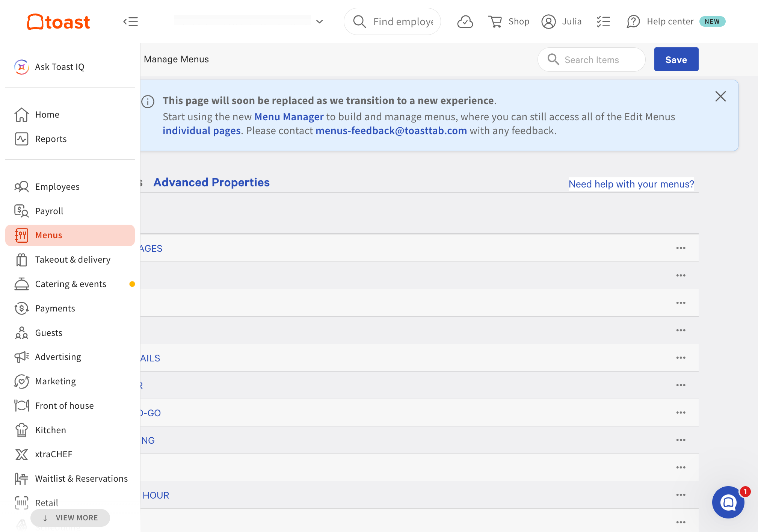Open the more options menu for AGES row
758x532 pixels.
(681, 248)
